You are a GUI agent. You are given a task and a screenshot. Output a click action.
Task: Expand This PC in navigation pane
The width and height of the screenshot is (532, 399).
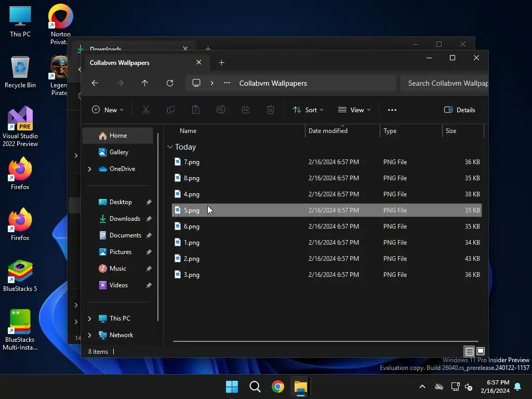89,318
